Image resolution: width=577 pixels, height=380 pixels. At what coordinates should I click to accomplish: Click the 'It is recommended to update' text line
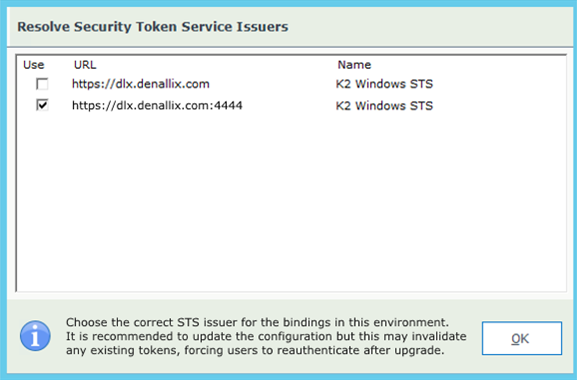266,336
